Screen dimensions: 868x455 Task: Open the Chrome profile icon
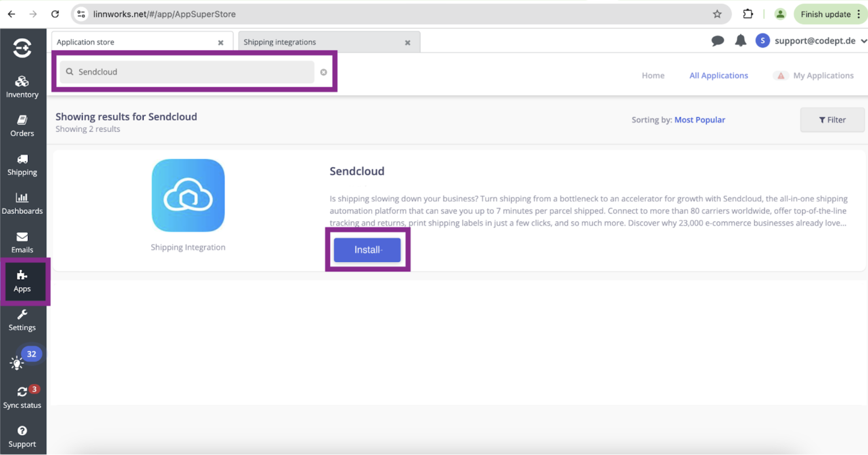780,14
